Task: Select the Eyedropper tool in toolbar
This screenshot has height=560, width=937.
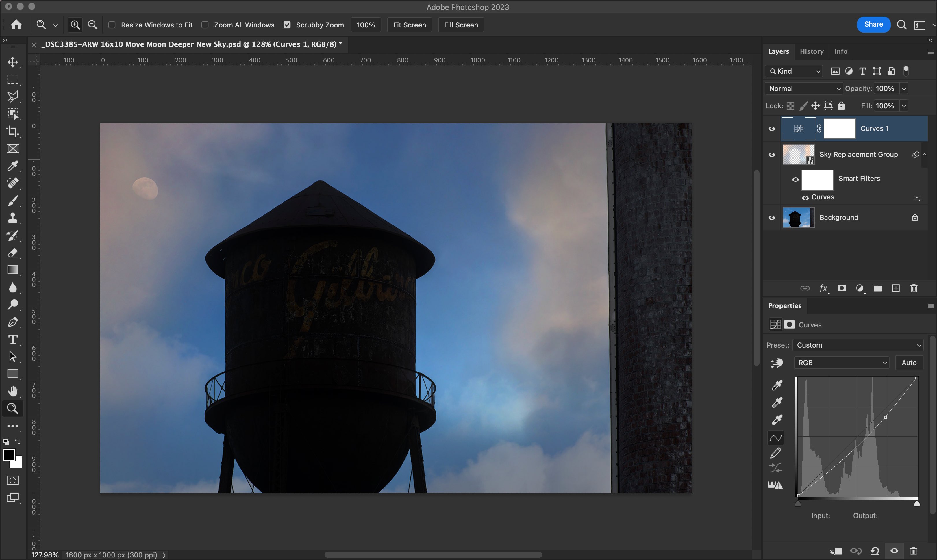Action: tap(13, 166)
